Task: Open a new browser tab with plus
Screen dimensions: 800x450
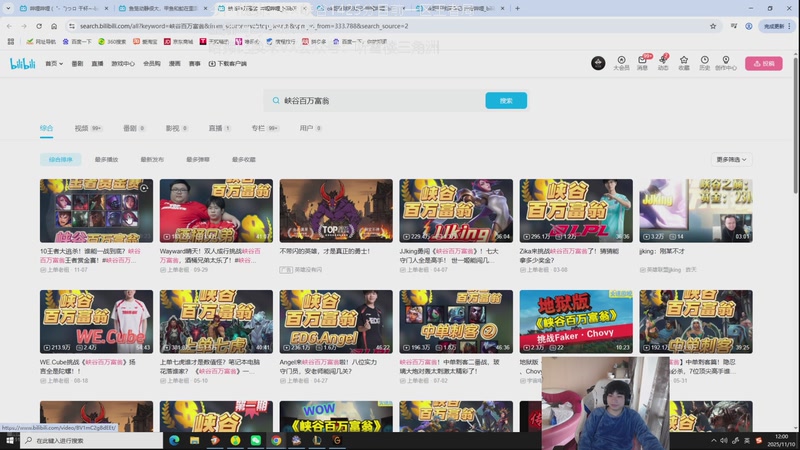Action: point(517,8)
